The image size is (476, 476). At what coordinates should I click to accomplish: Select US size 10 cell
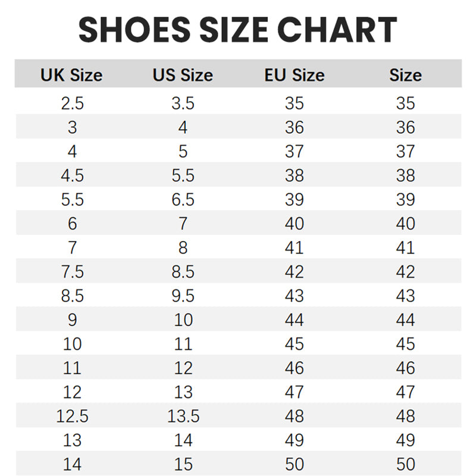(183, 320)
